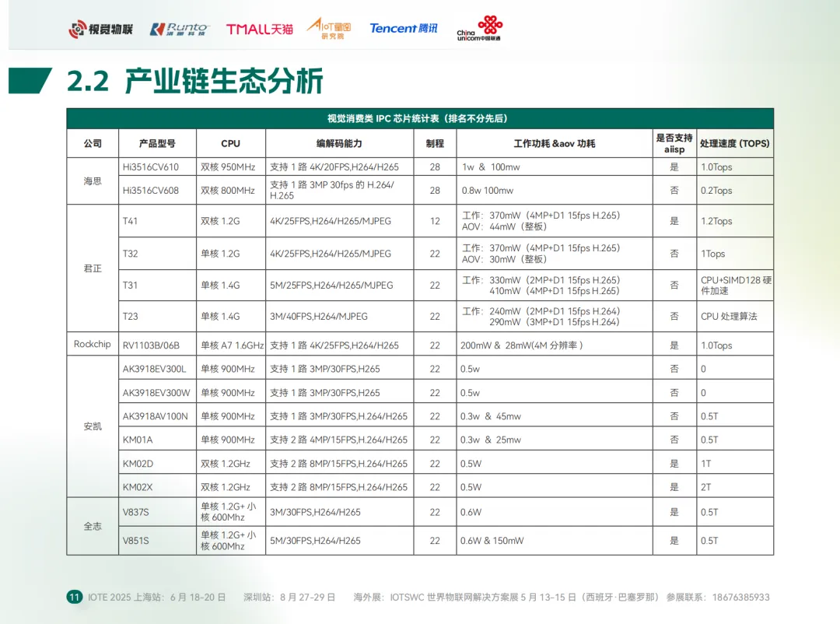Select the 0.2Tops processing speed cell

point(734,191)
